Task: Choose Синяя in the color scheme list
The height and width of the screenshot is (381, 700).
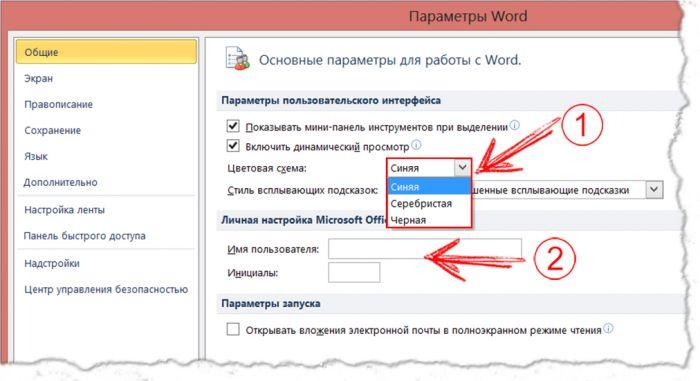Action: pyautogui.click(x=429, y=187)
